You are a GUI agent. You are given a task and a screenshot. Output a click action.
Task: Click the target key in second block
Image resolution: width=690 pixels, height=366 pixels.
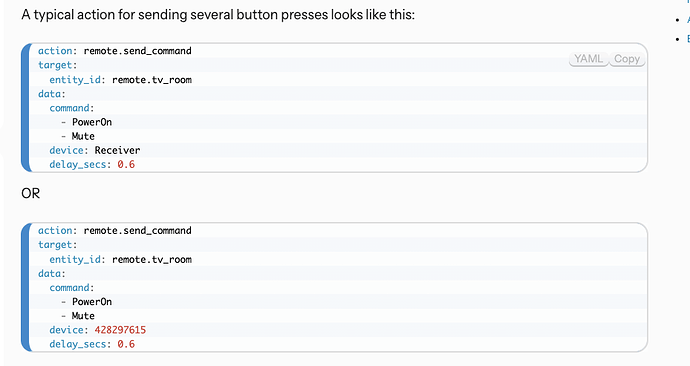pos(55,245)
